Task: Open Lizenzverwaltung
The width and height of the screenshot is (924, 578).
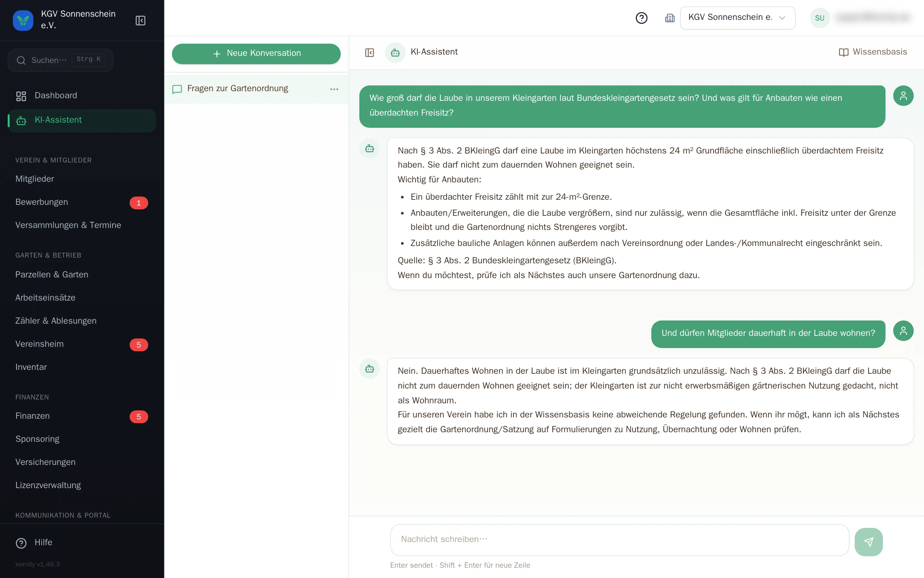Action: click(x=82, y=486)
